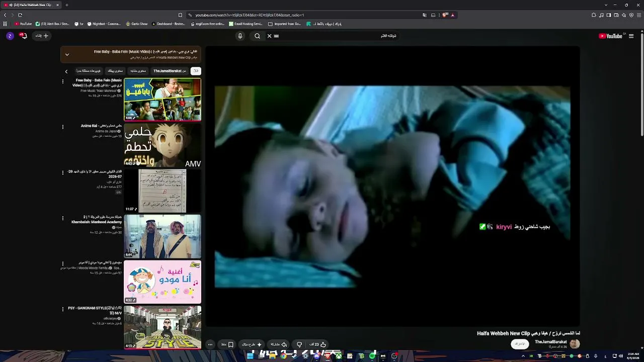Open the Xbox app on the taskbar
Image resolution: width=644 pixels, height=362 pixels.
point(339,356)
